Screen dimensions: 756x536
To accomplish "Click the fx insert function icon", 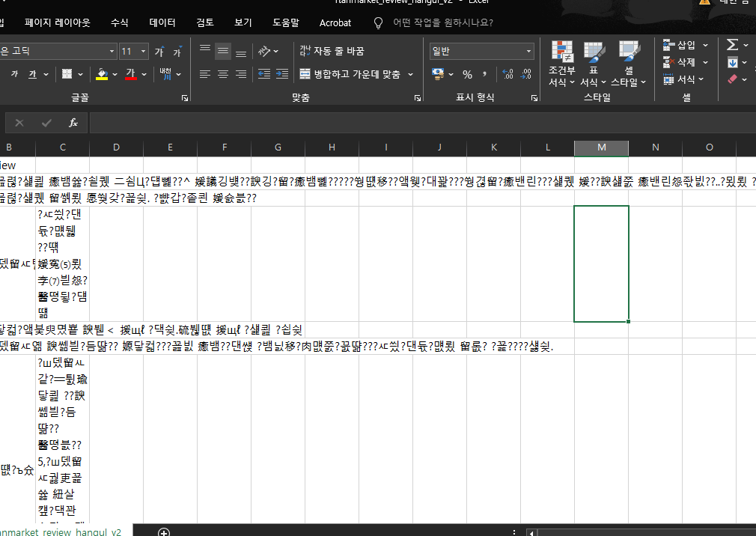I will (73, 123).
